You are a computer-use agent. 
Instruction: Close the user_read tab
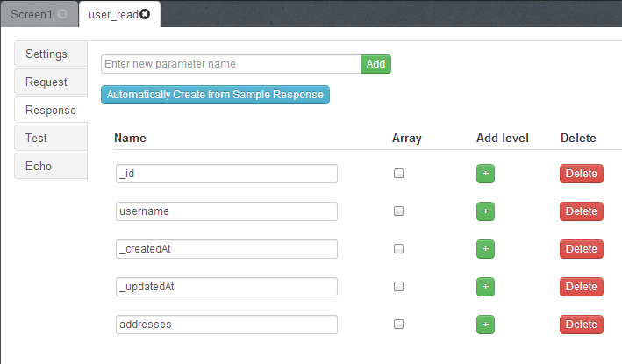tap(145, 14)
